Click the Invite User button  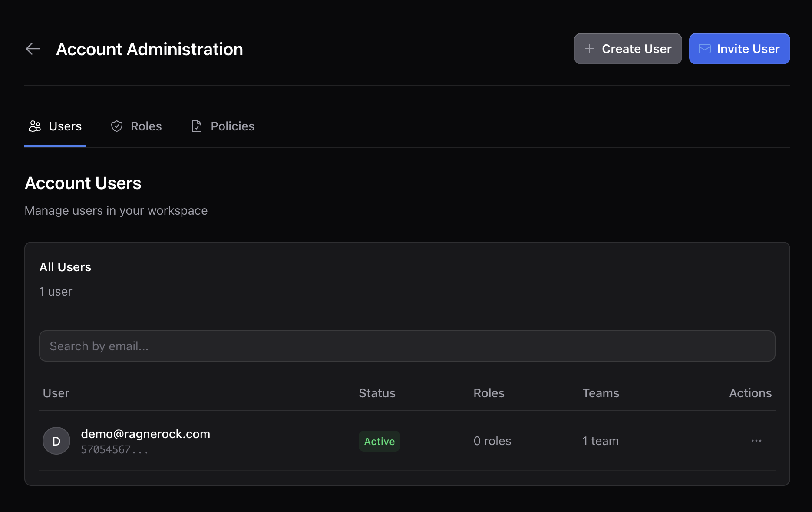coord(739,49)
